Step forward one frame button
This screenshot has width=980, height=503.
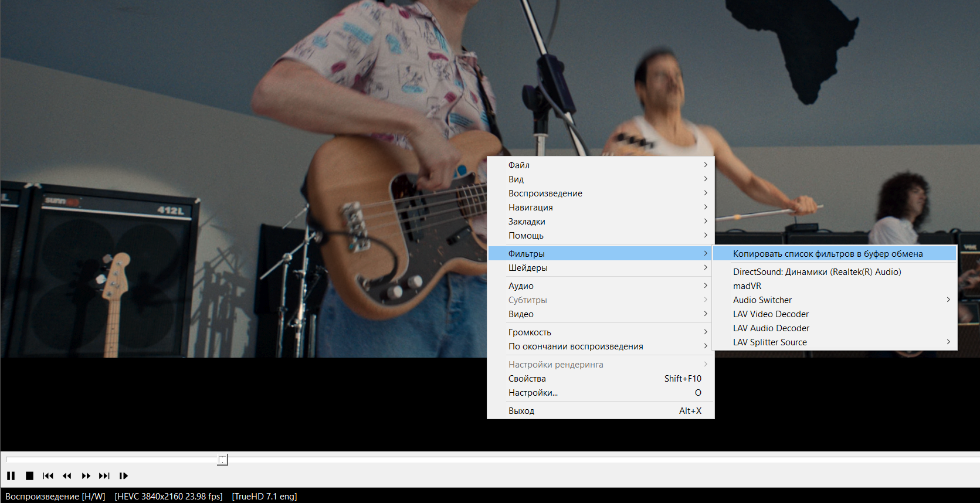[x=123, y=476]
